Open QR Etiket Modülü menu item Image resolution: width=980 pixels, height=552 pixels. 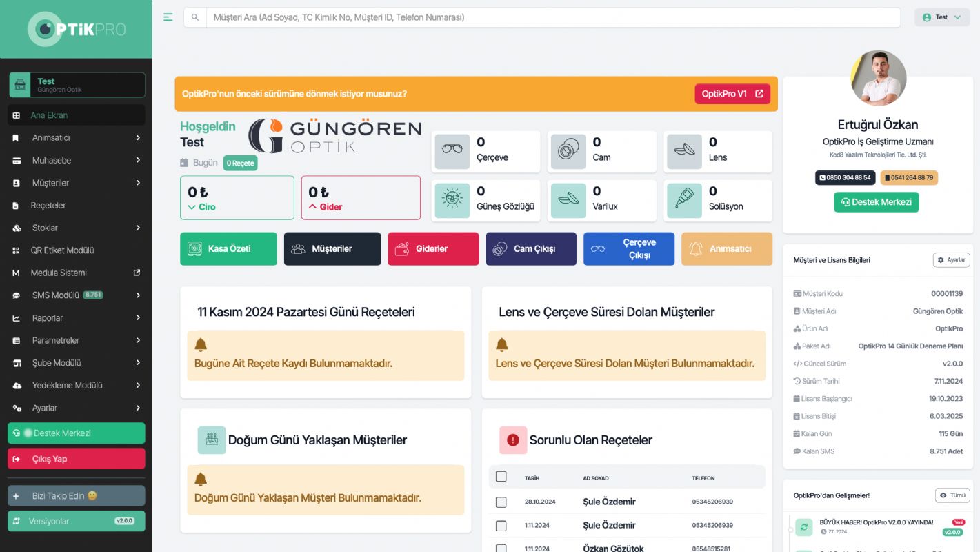pyautogui.click(x=77, y=250)
